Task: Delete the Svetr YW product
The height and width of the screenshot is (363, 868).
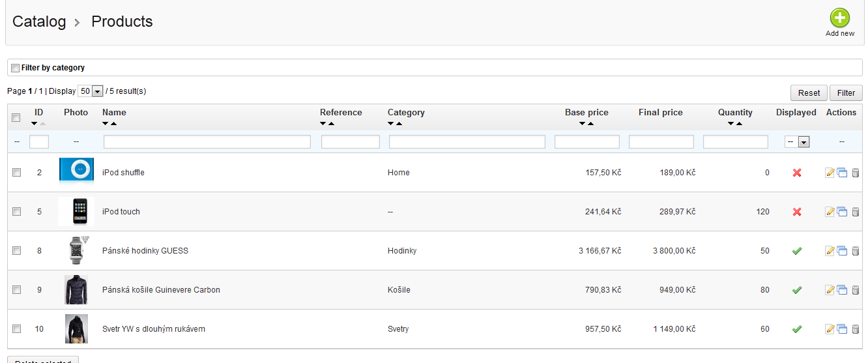Action: (x=856, y=329)
